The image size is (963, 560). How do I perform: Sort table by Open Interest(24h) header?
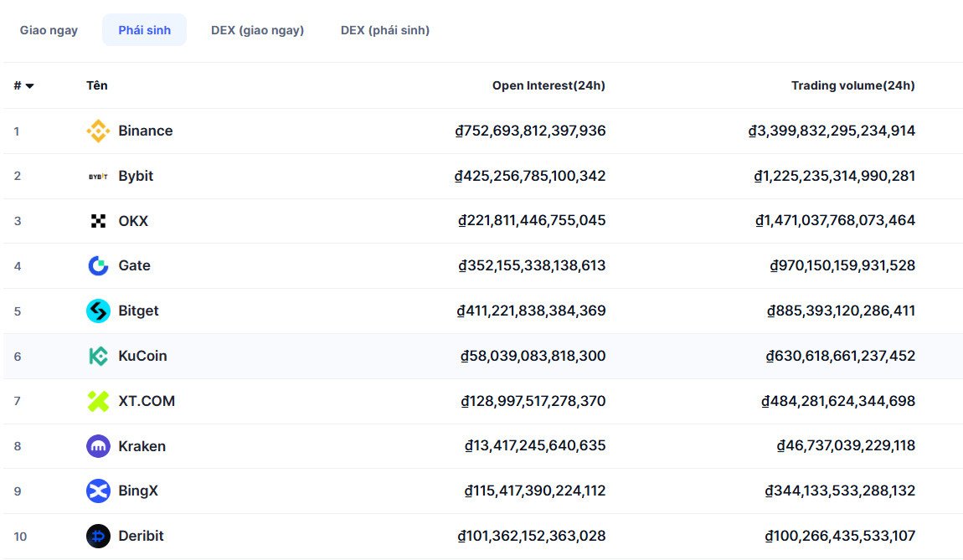(548, 85)
